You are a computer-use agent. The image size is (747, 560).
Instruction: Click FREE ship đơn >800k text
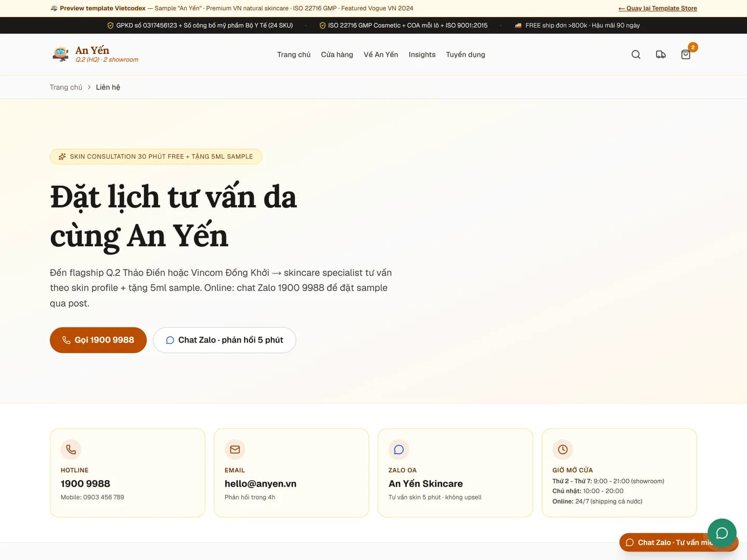583,25
